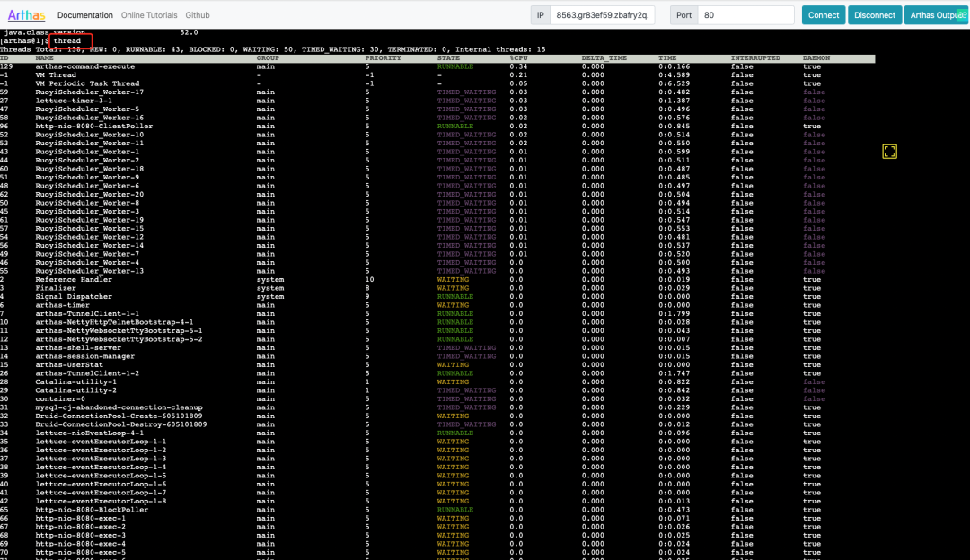970x560 pixels.
Task: Select VM Periodic Task Thread name
Action: pyautogui.click(x=87, y=83)
